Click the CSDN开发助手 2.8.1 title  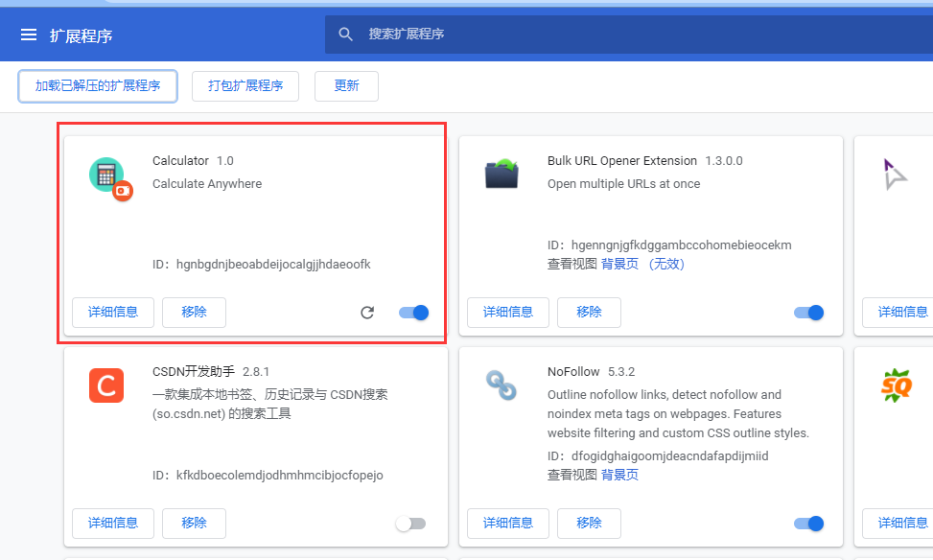[211, 372]
